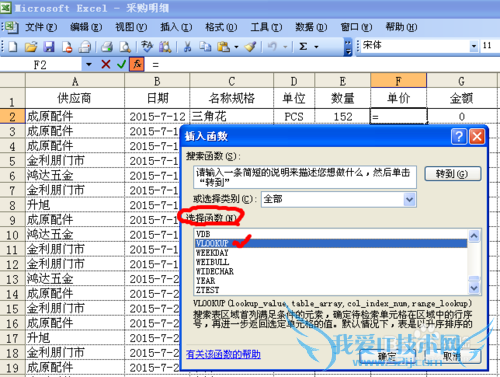The image size is (500, 377).
Task: Select ZTEST in the function list
Action: click(331, 290)
